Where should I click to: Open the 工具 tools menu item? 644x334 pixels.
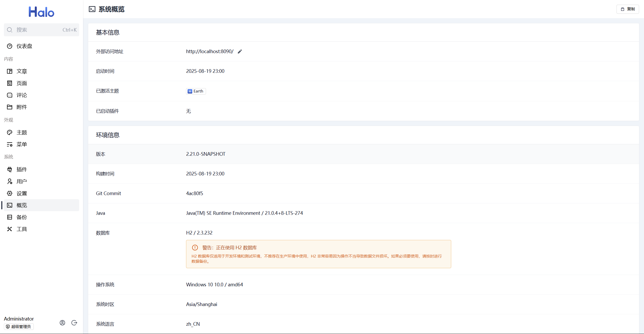click(x=22, y=229)
